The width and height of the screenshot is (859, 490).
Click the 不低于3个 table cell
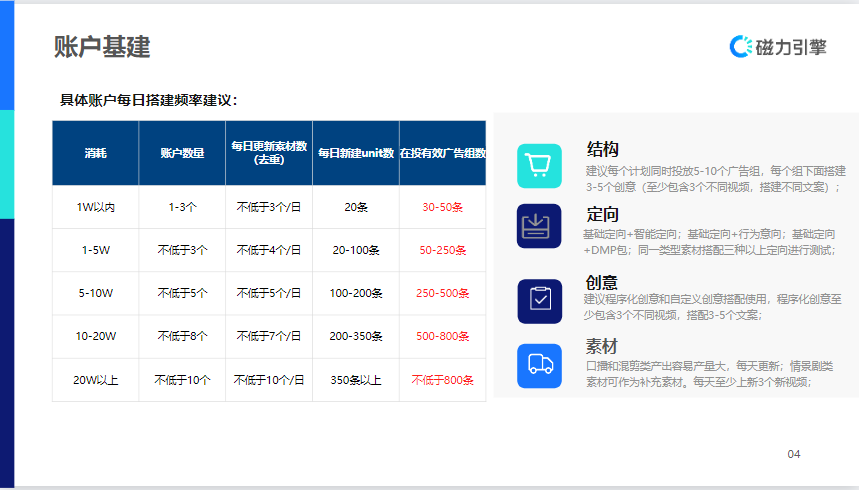182,250
